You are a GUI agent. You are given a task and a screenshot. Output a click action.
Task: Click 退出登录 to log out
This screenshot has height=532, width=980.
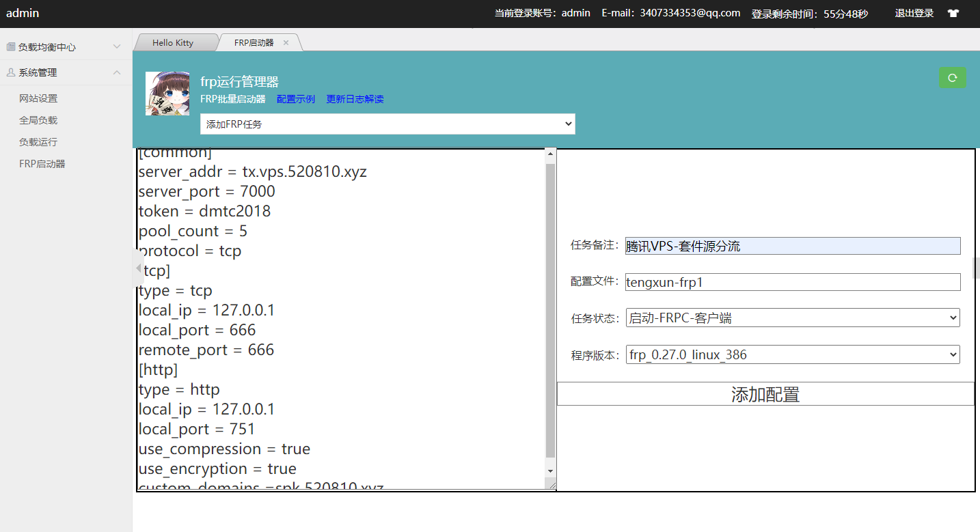click(x=914, y=12)
